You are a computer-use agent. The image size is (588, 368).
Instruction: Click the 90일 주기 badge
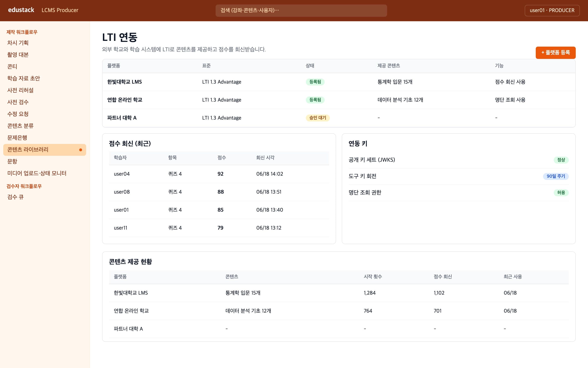click(x=556, y=176)
